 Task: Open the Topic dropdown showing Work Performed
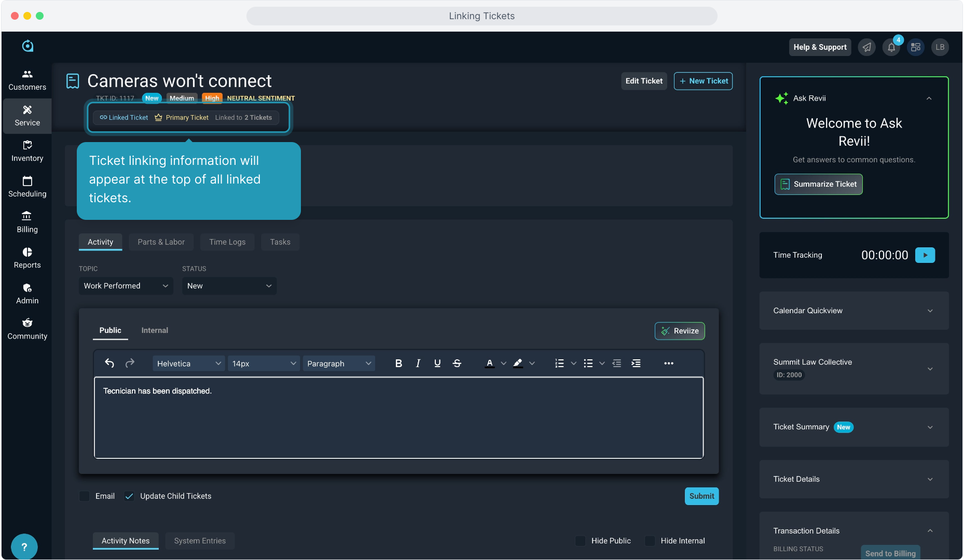pos(126,286)
